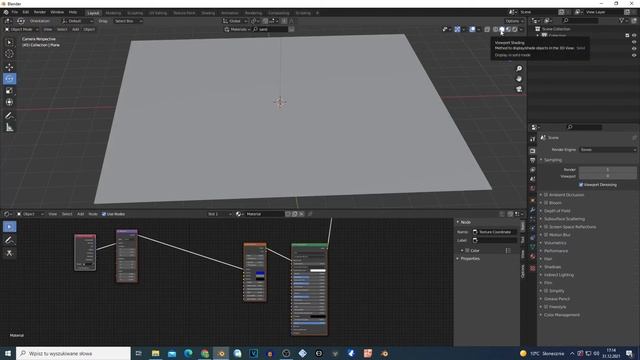This screenshot has height=360, width=640.
Task: Switch to the Shading workspace tab
Action: click(x=208, y=13)
